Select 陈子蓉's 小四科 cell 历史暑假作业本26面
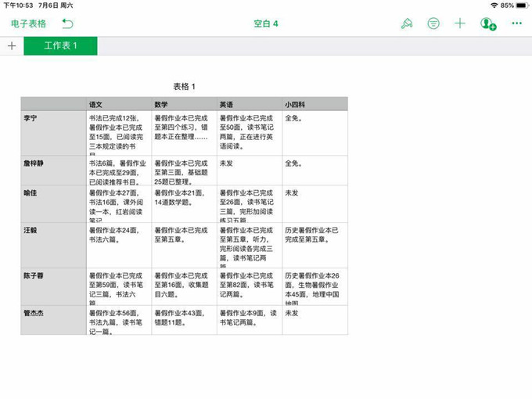Viewport: 532px width, 399px height. click(x=315, y=286)
